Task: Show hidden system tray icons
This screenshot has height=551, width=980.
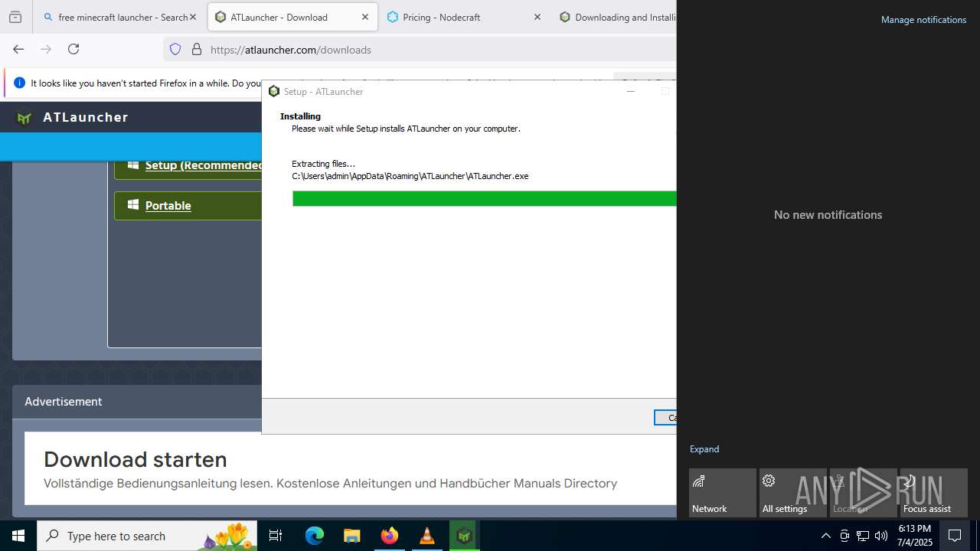Action: pos(825,536)
